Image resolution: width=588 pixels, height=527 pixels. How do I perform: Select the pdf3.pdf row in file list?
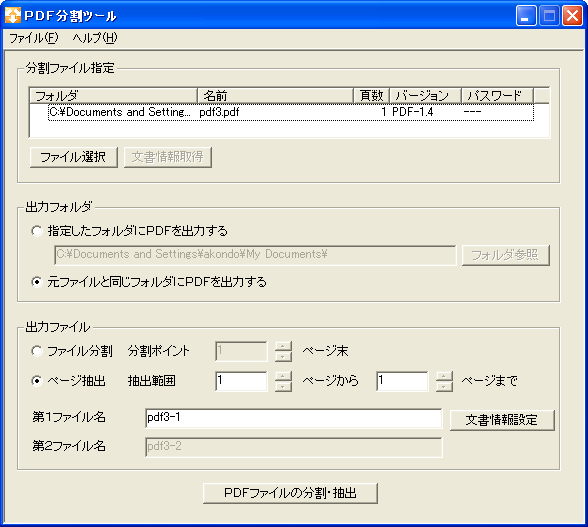(291, 112)
